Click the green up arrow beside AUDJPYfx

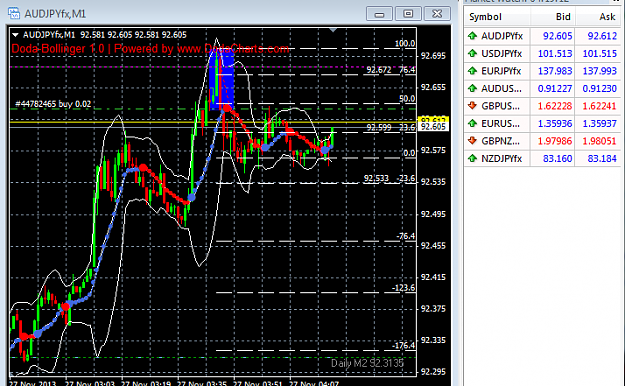(472, 36)
